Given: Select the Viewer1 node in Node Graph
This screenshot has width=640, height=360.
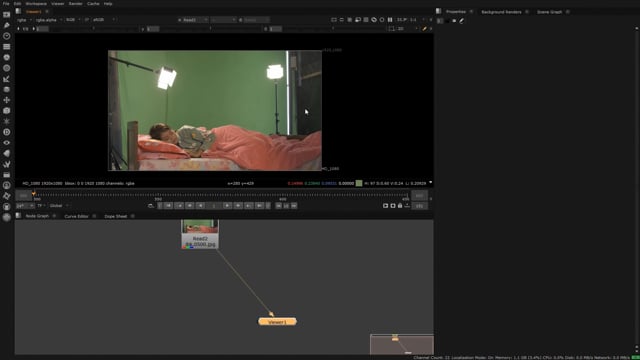Looking at the screenshot, I should tap(277, 322).
